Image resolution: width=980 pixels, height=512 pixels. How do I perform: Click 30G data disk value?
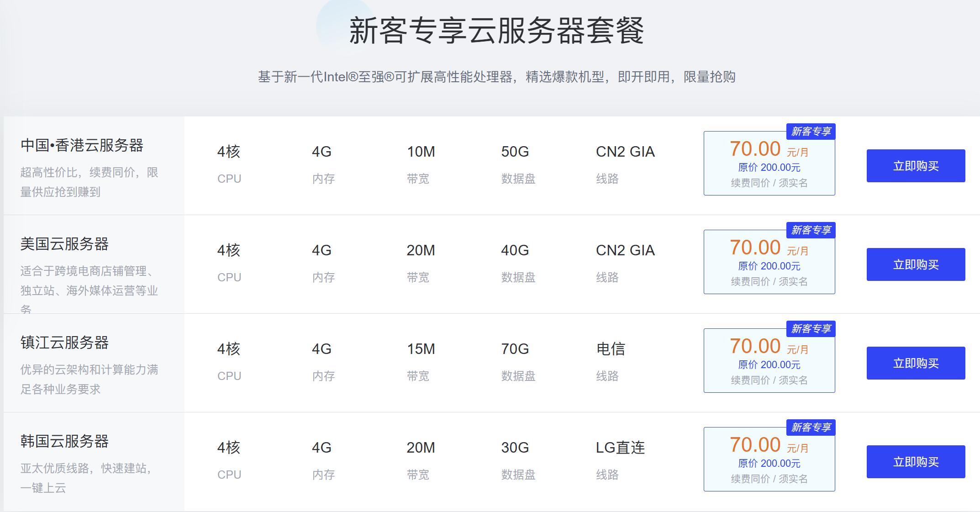(515, 448)
